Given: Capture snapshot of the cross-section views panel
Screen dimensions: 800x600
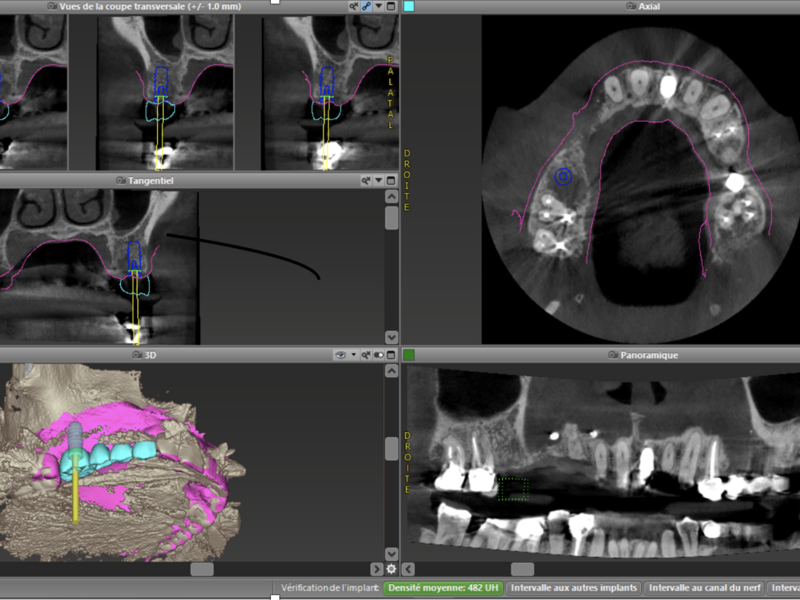Looking at the screenshot, I should click(52, 7).
